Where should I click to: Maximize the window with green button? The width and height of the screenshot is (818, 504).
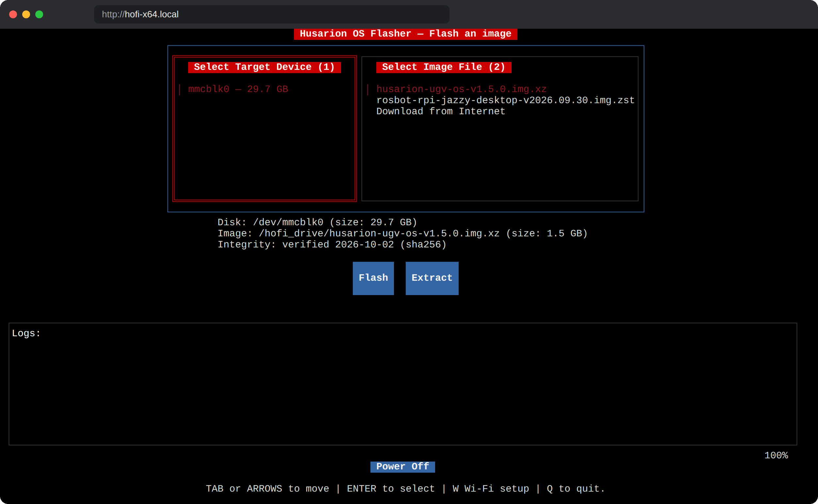[40, 14]
